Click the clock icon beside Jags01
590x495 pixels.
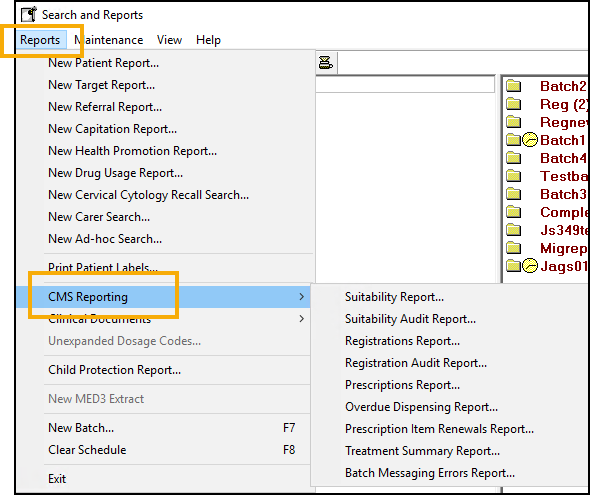(530, 266)
